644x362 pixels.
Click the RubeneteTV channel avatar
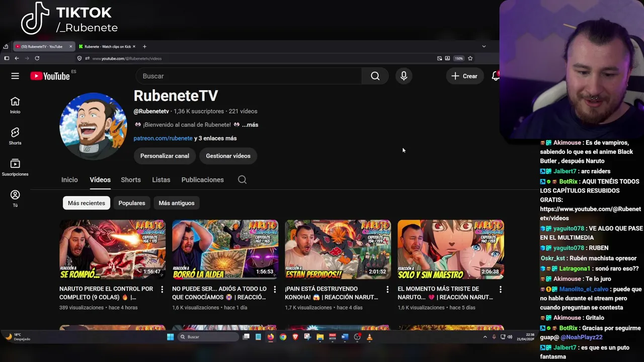[93, 126]
